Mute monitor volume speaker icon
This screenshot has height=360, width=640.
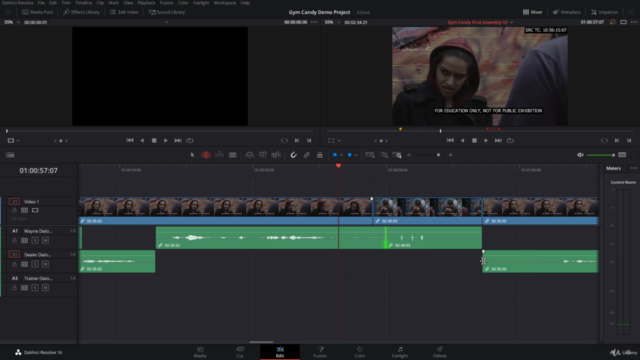point(580,155)
